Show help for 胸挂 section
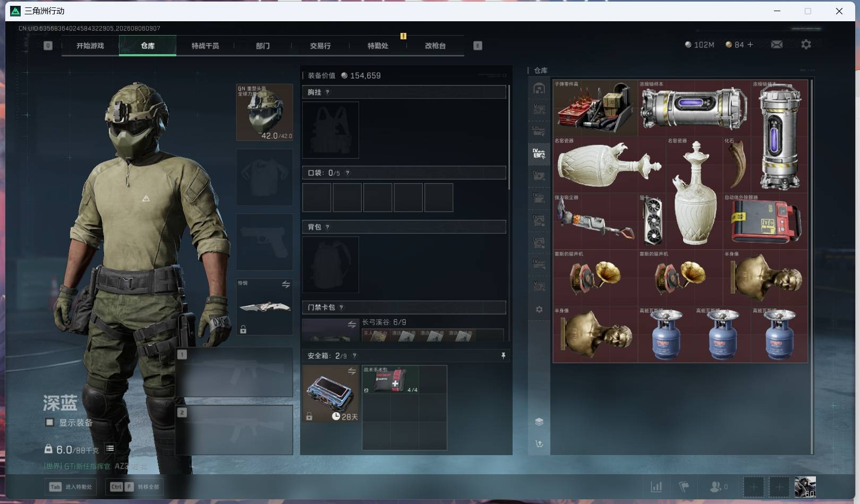Viewport: 860px width, 504px height. (327, 92)
